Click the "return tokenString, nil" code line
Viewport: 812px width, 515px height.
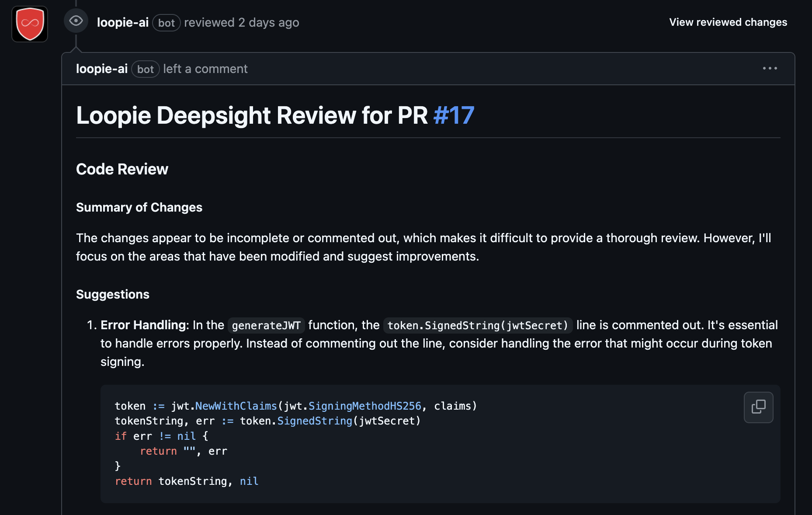click(x=187, y=481)
